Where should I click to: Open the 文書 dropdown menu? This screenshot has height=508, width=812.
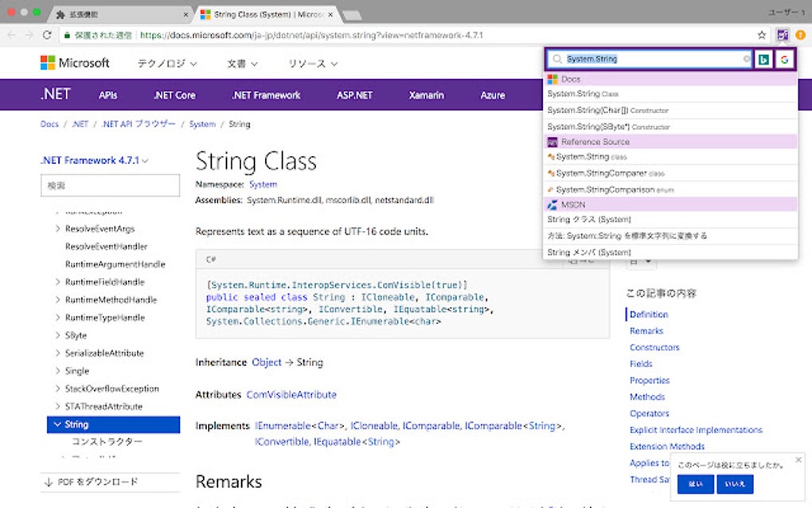click(242, 64)
